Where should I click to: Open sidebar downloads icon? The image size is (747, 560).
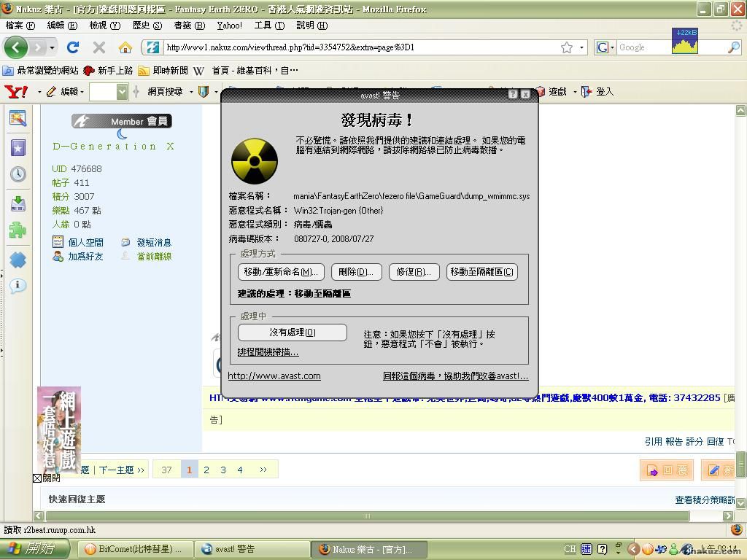click(x=18, y=204)
